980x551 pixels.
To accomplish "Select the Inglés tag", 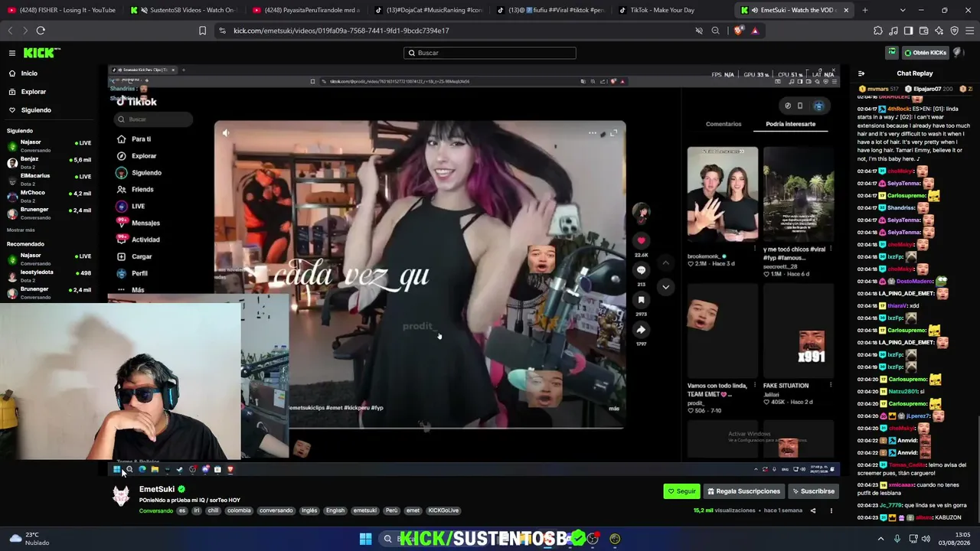I will (309, 510).
